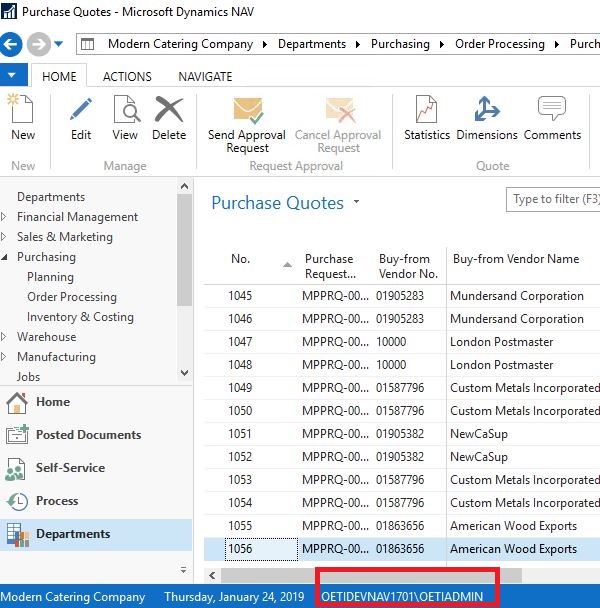This screenshot has width=600, height=608.
Task: Select top Departments tree item
Action: point(51,197)
